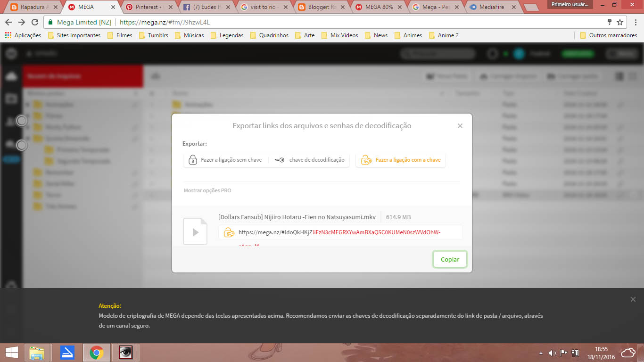
Task: Bookmark this page with star icon
Action: pyautogui.click(x=620, y=22)
